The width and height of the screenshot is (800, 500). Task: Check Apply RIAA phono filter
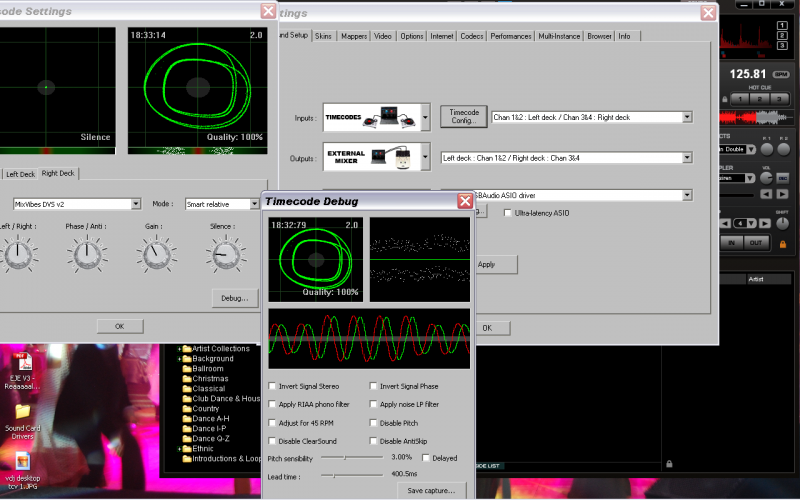point(274,404)
